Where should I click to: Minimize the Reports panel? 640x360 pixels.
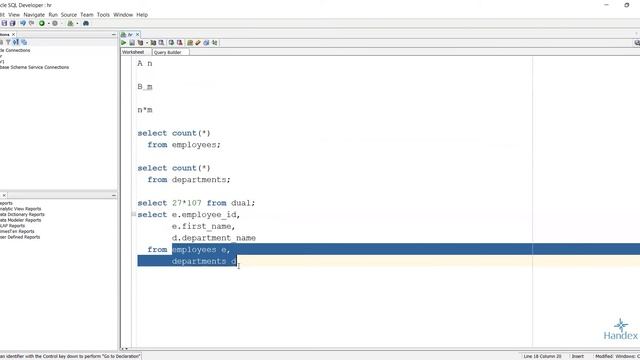coord(114,196)
